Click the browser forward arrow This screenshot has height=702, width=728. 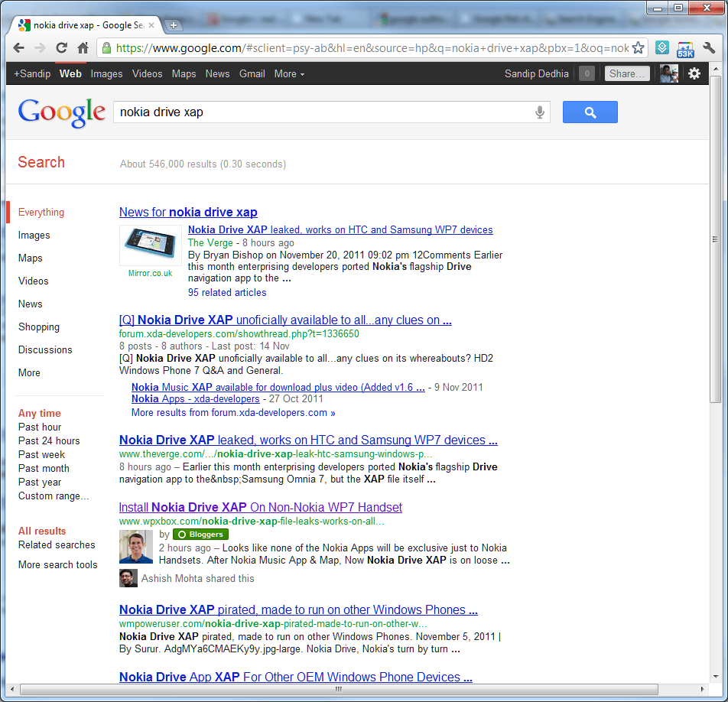coord(41,48)
